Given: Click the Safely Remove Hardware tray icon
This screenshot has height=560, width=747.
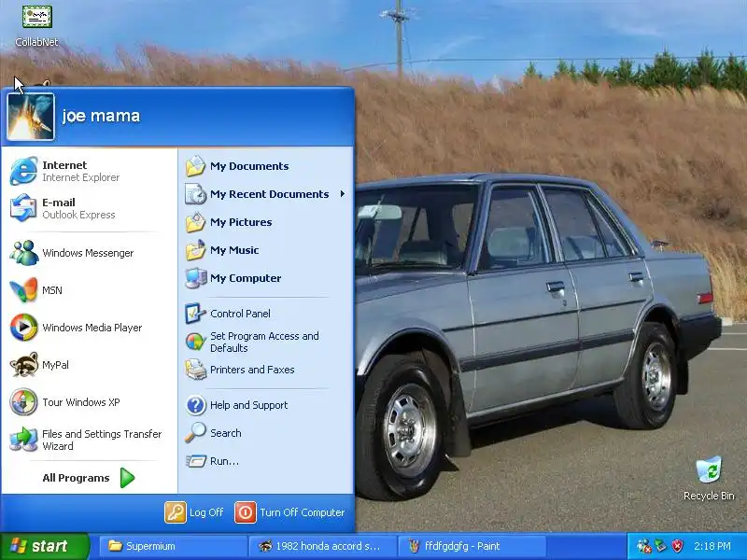Looking at the screenshot, I should click(660, 546).
